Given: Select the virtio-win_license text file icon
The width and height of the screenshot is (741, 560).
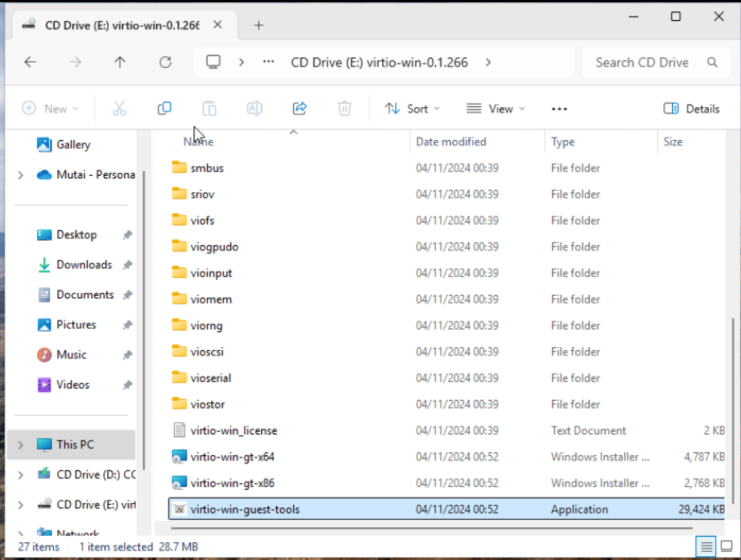Looking at the screenshot, I should [179, 430].
